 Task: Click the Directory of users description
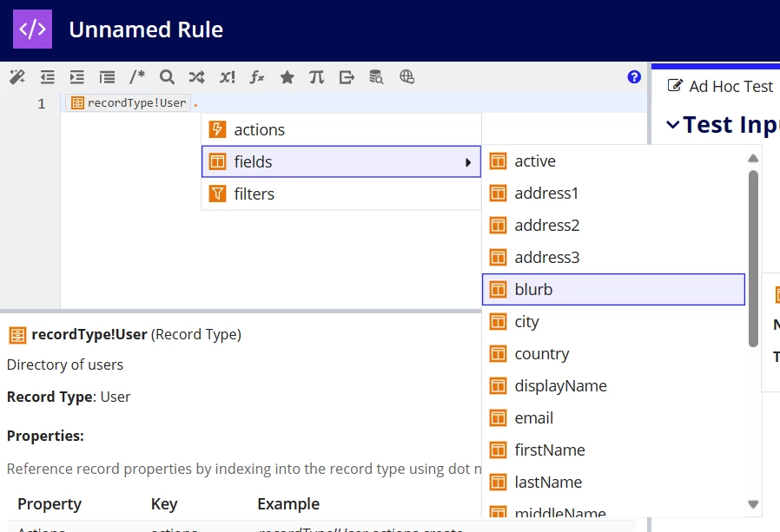tap(65, 365)
